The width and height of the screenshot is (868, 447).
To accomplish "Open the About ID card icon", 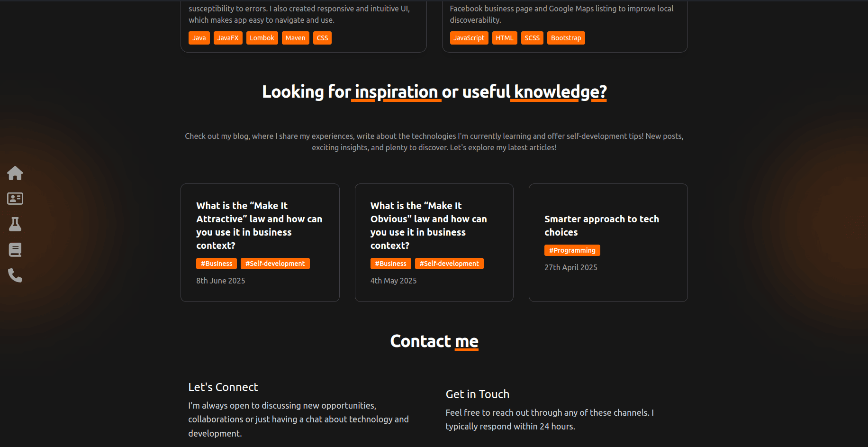I will coord(15,199).
